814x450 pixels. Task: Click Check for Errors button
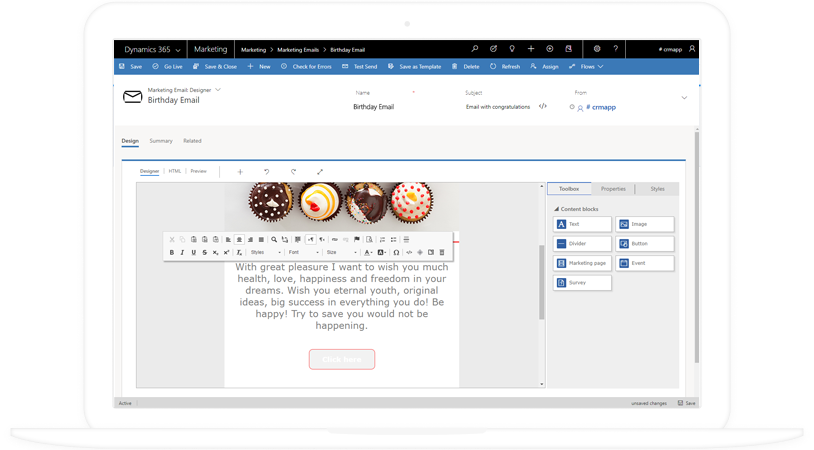tap(306, 66)
